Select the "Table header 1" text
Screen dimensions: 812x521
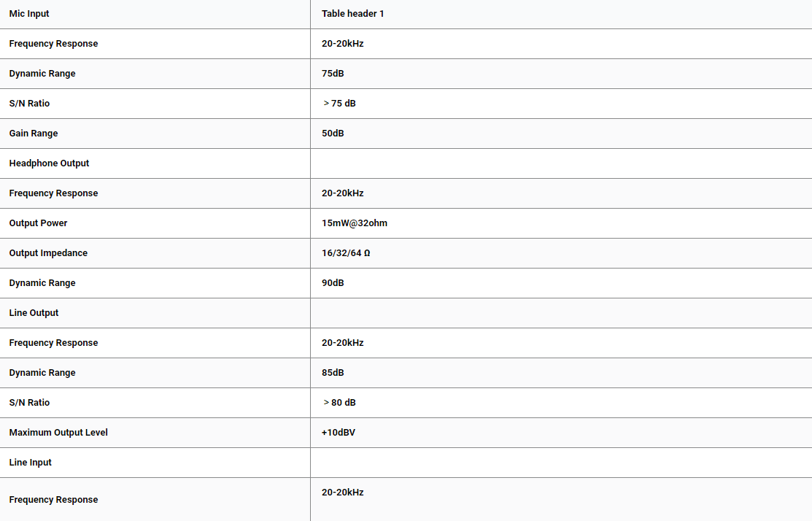pyautogui.click(x=352, y=14)
